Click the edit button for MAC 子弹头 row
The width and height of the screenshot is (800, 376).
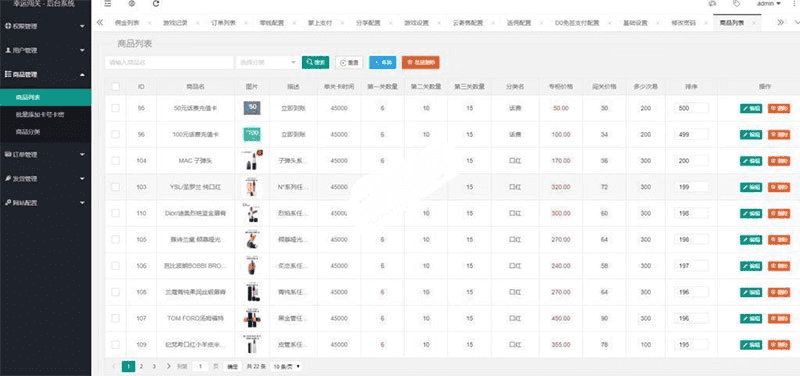pyautogui.click(x=751, y=161)
